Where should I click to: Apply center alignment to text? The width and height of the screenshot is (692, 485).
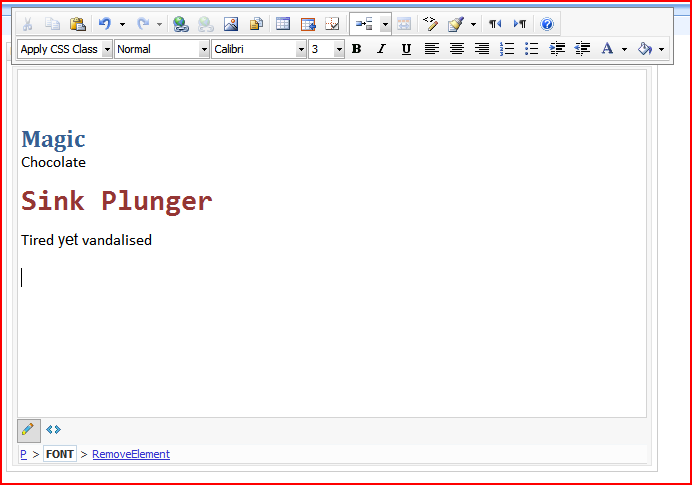click(457, 49)
